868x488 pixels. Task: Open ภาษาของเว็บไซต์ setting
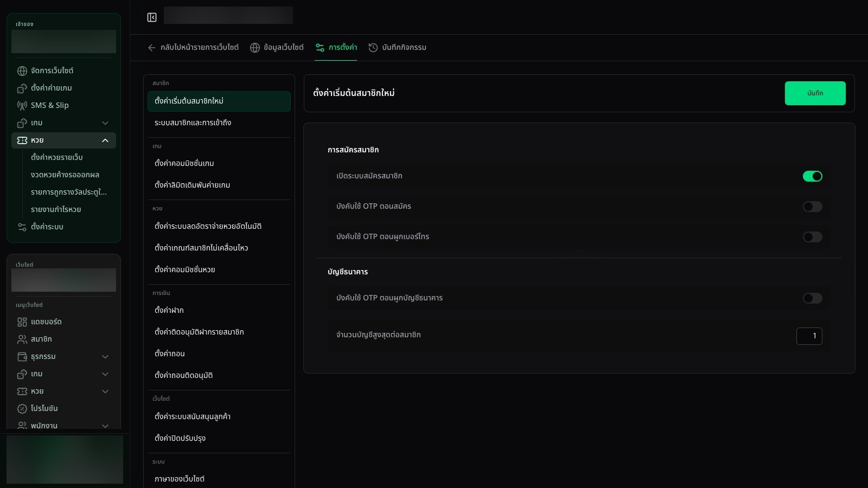(x=219, y=479)
